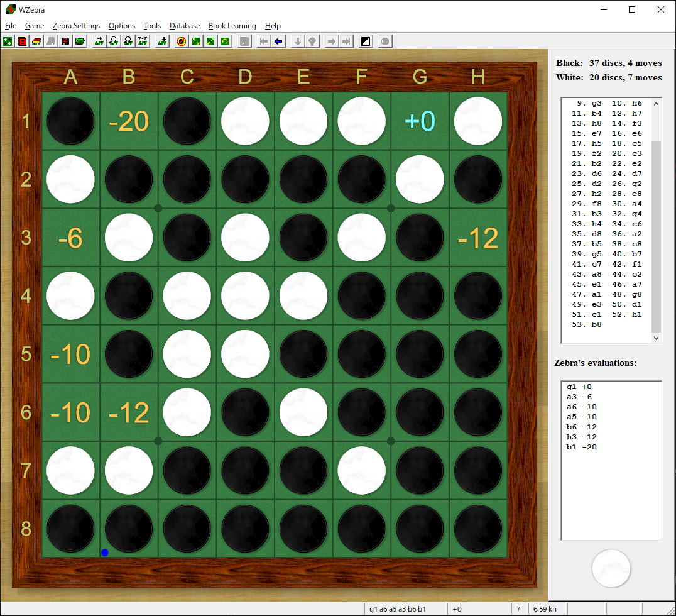This screenshot has width=676, height=616.
Task: Click the red Z cube toolbar icon
Action: (x=22, y=41)
